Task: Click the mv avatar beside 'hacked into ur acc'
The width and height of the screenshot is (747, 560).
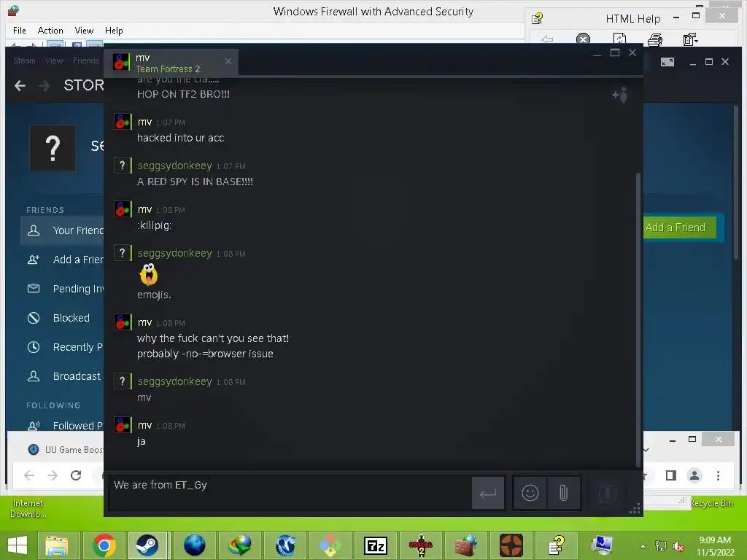Action: [x=122, y=122]
